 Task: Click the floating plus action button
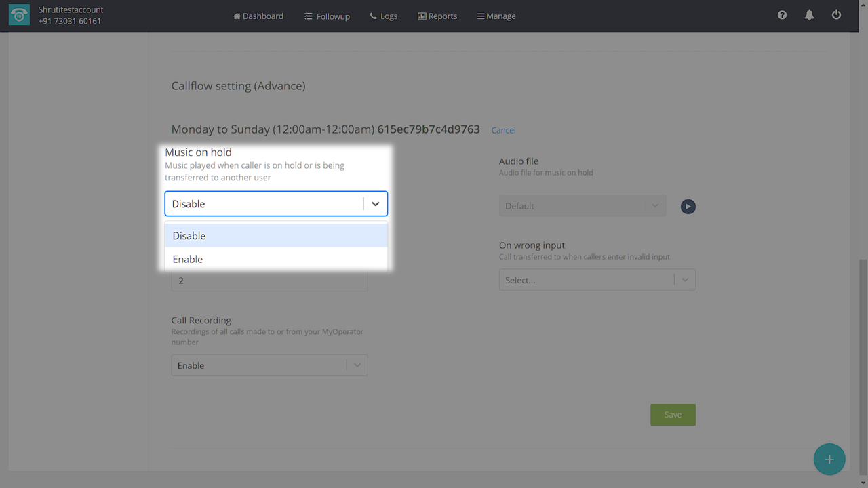(x=829, y=460)
